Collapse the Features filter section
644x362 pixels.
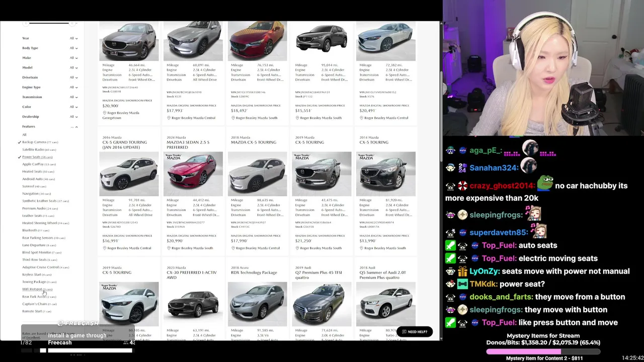pos(49,127)
